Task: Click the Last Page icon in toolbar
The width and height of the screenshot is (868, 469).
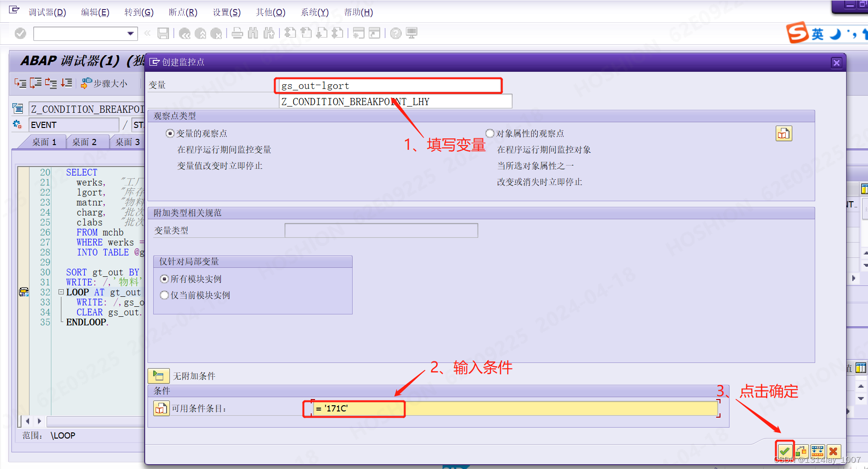Action: [338, 33]
